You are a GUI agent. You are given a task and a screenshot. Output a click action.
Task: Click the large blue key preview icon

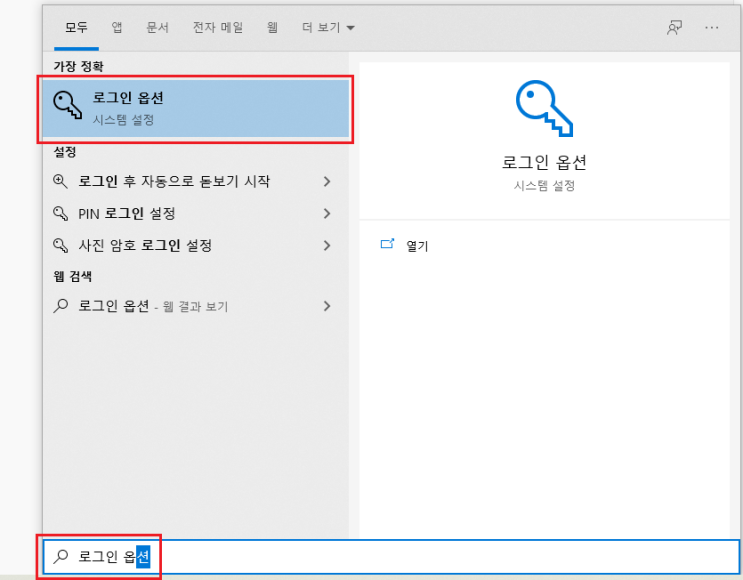click(x=544, y=109)
